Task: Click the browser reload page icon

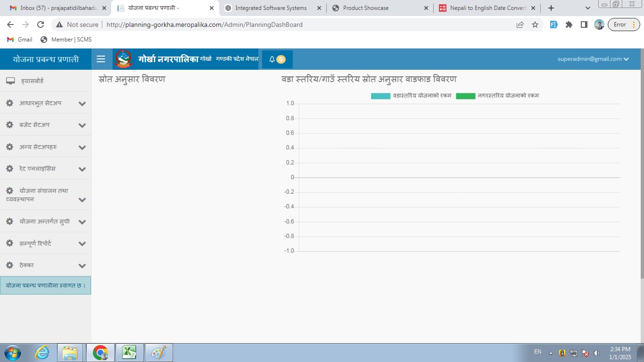Action: (x=41, y=25)
